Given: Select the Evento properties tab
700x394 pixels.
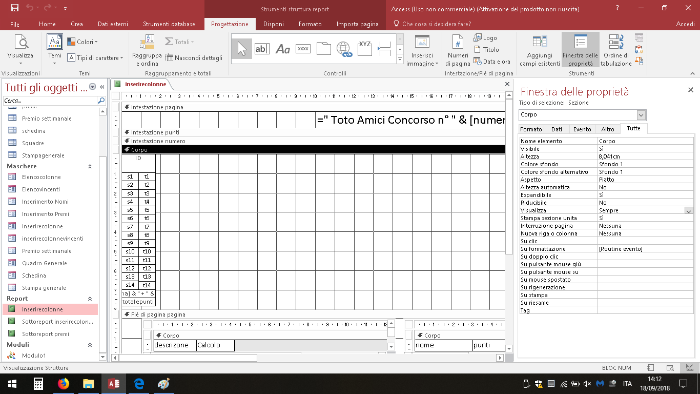Looking at the screenshot, I should pos(582,129).
